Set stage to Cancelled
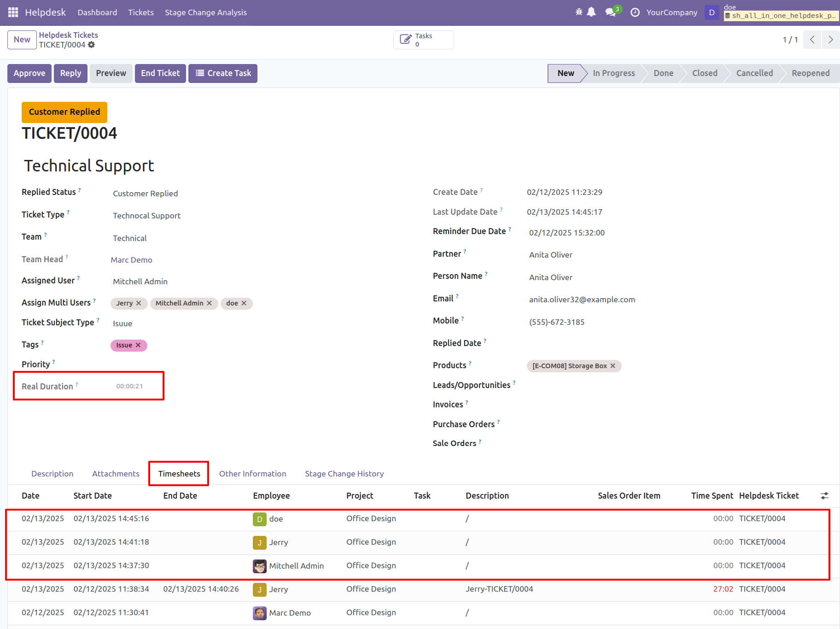840x629 pixels. (x=754, y=73)
